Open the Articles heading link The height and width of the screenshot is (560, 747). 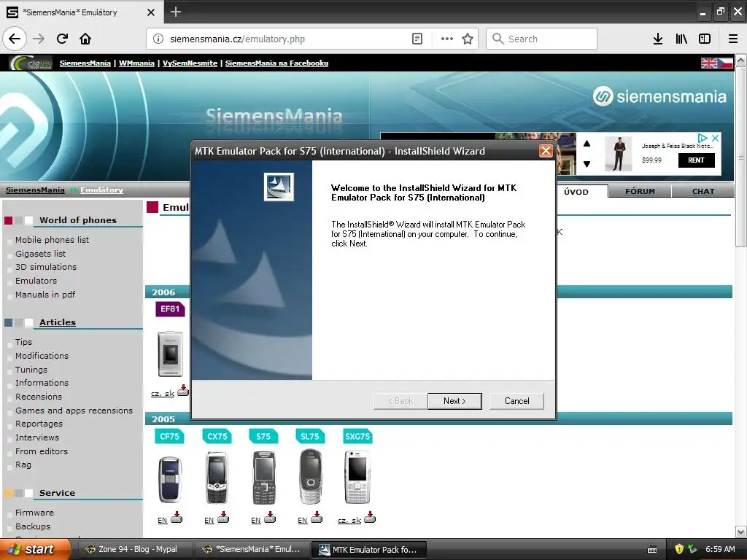[57, 322]
